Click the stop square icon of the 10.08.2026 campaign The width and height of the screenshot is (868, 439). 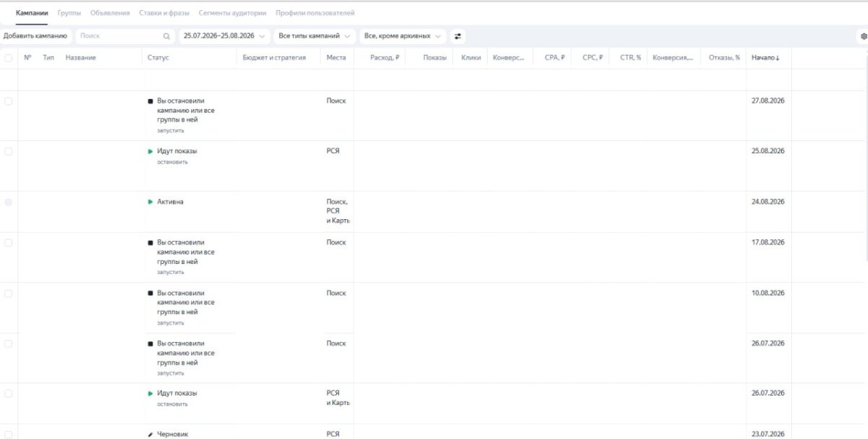[x=150, y=294]
